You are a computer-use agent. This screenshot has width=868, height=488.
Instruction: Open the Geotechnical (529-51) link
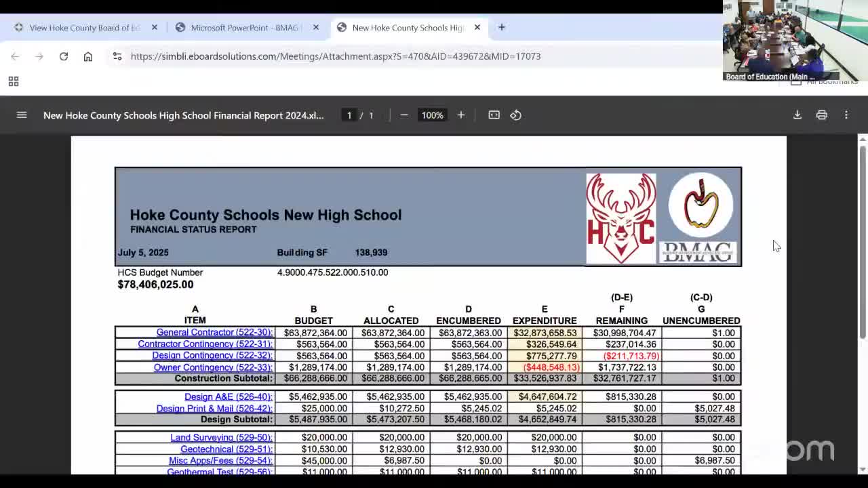click(221, 449)
